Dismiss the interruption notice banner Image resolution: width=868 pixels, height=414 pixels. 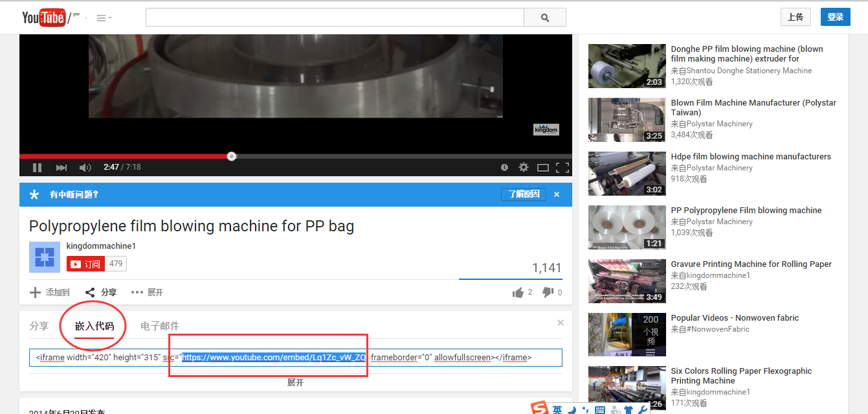pyautogui.click(x=557, y=194)
